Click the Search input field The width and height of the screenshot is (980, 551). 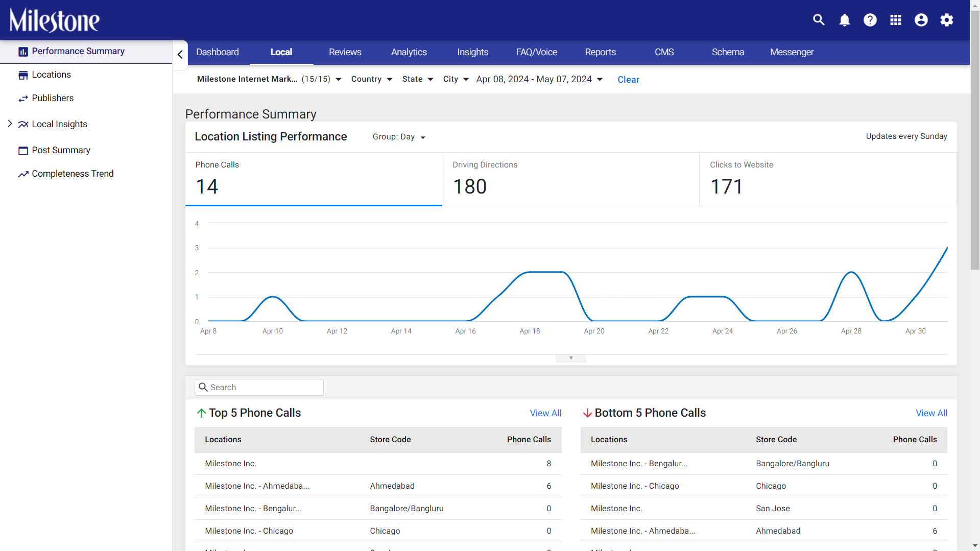pos(259,387)
